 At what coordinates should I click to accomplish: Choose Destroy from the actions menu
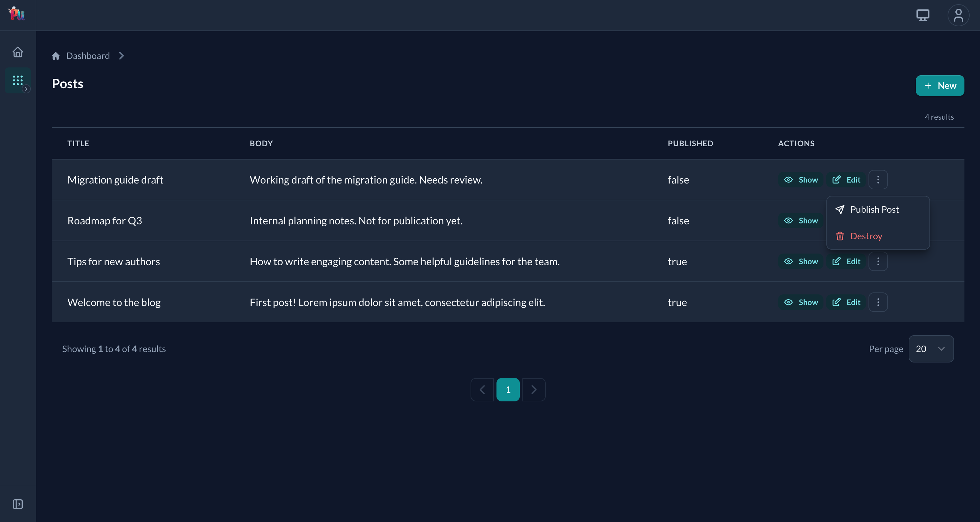[x=878, y=236]
